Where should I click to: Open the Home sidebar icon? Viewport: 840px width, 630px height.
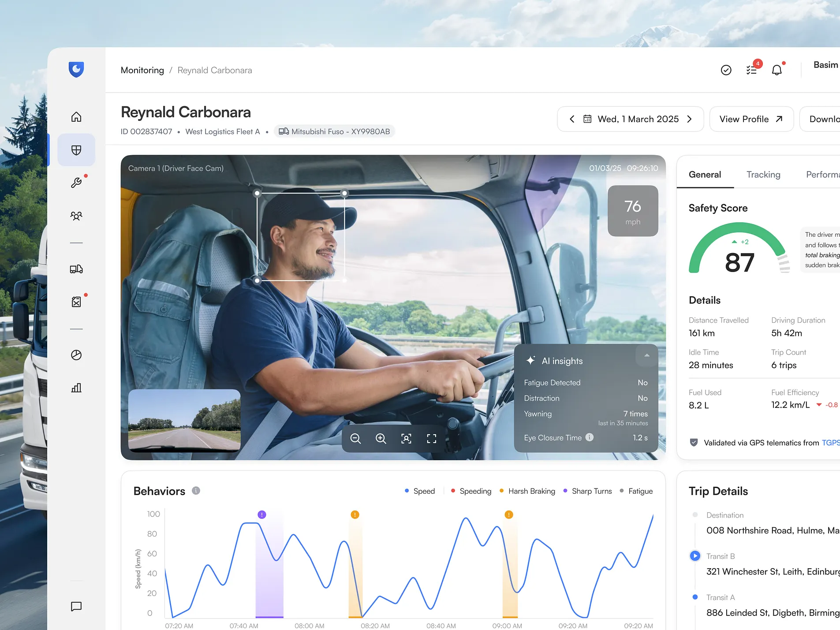[x=76, y=117]
